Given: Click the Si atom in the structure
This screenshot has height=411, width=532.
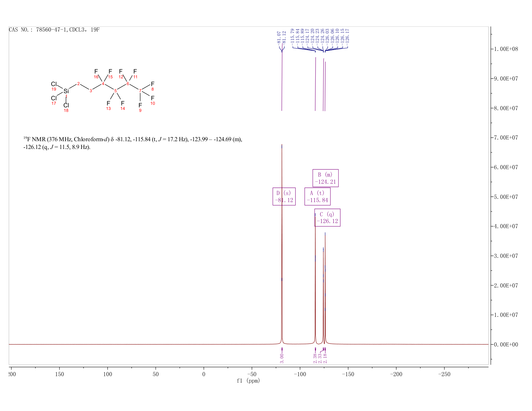Looking at the screenshot, I should (x=66, y=91).
